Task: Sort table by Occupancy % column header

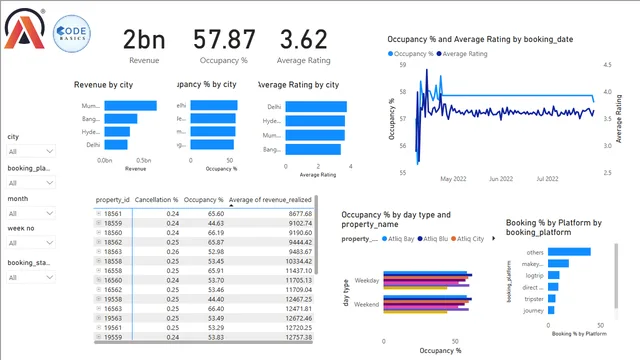Action: (203, 200)
